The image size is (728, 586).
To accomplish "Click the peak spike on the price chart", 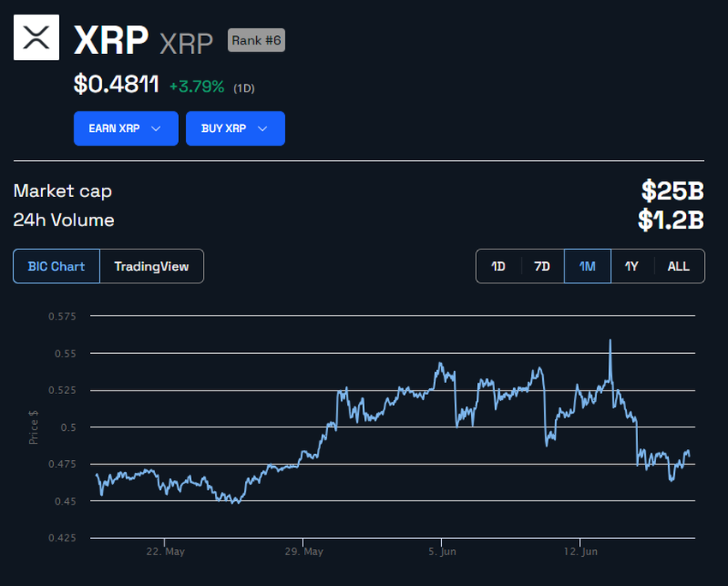I will tap(610, 341).
